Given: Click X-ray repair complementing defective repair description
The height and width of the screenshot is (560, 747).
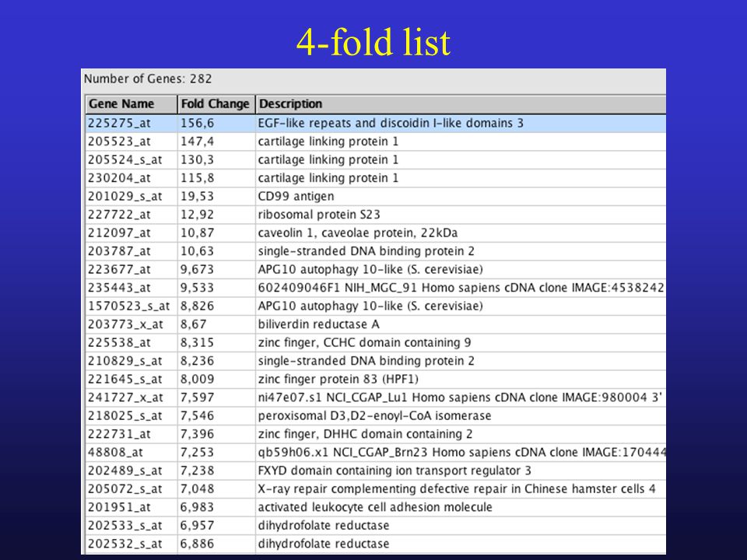Looking at the screenshot, I should tap(457, 489).
